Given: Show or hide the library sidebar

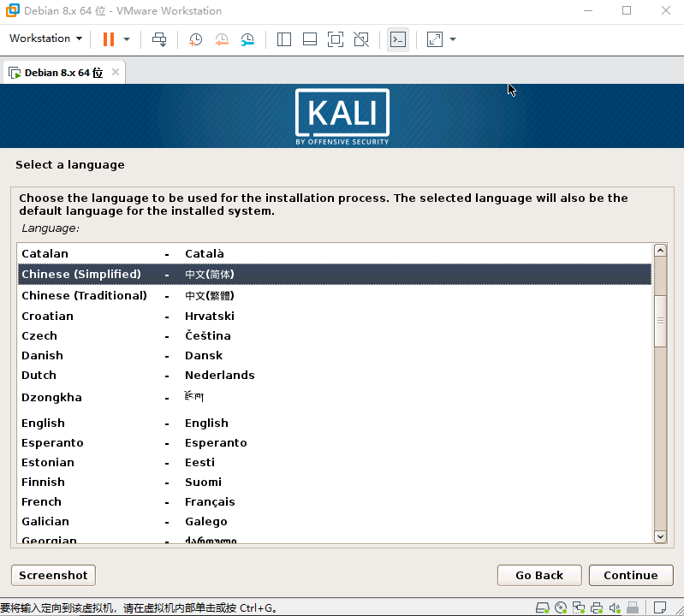Looking at the screenshot, I should tap(284, 39).
